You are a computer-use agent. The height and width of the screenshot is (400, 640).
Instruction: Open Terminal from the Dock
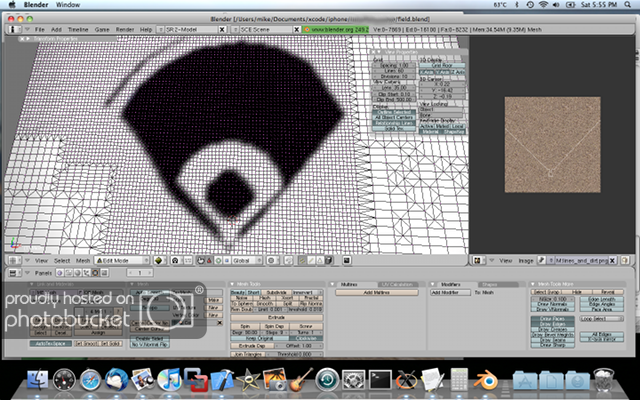[x=380, y=380]
